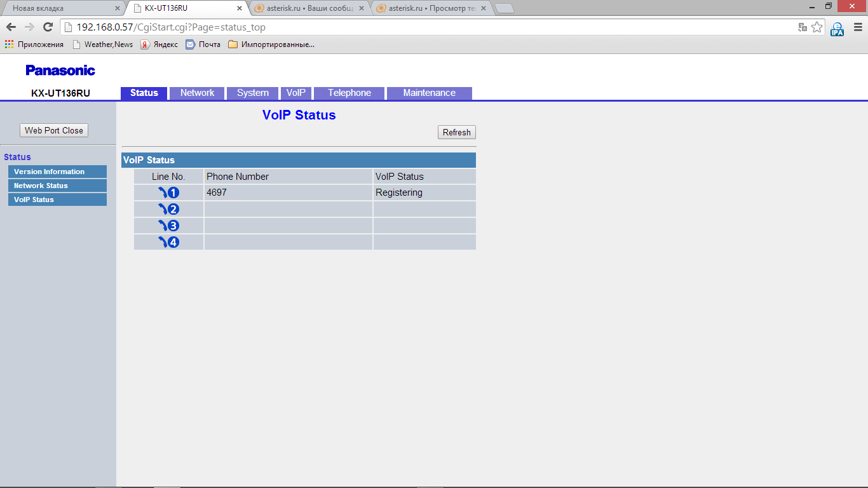This screenshot has height=488, width=868.
Task: Go to the Telephone tab
Action: pyautogui.click(x=349, y=93)
